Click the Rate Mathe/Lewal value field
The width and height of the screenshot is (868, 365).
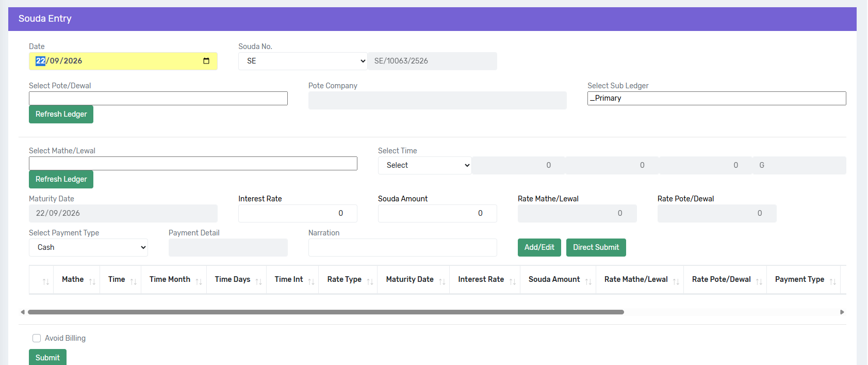pyautogui.click(x=577, y=213)
